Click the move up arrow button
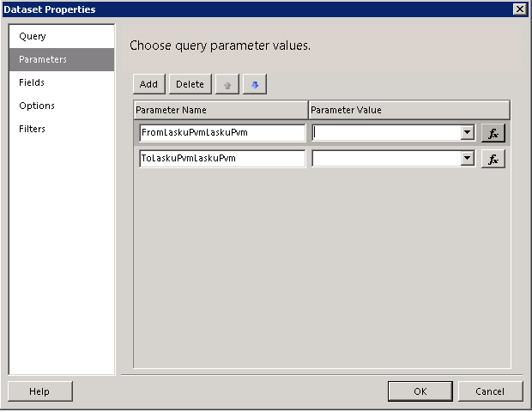 [227, 84]
